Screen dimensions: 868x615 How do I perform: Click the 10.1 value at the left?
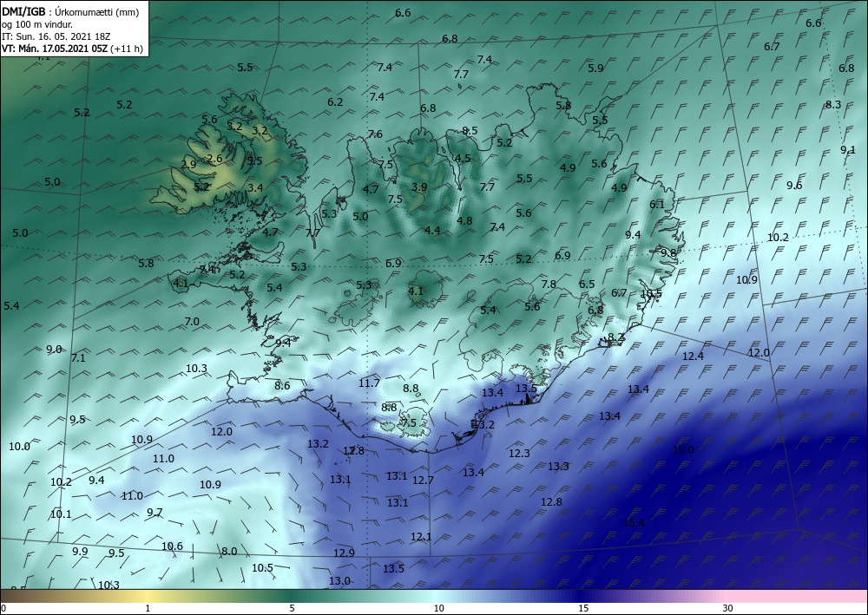coord(61,514)
